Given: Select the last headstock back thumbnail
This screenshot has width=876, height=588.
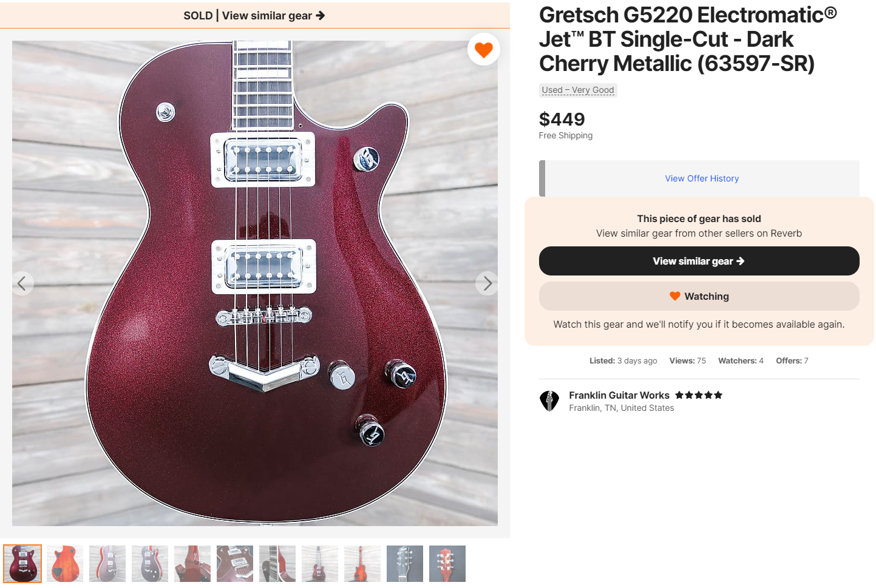Looking at the screenshot, I should point(447,564).
